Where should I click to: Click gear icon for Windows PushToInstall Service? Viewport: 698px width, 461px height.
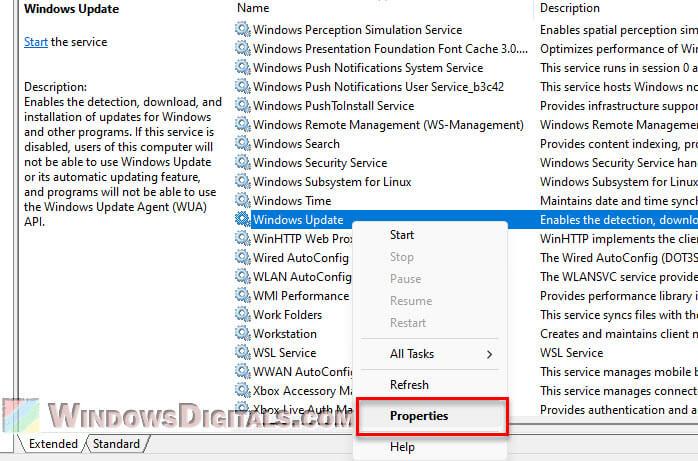(x=243, y=105)
